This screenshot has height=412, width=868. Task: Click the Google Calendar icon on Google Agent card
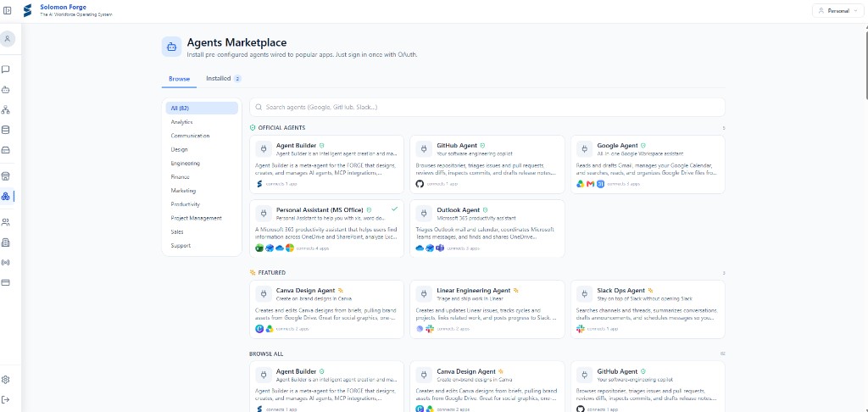pyautogui.click(x=600, y=183)
